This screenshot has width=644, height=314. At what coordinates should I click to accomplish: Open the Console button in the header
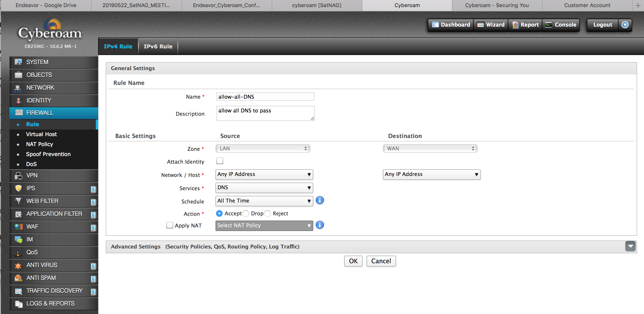pos(561,25)
